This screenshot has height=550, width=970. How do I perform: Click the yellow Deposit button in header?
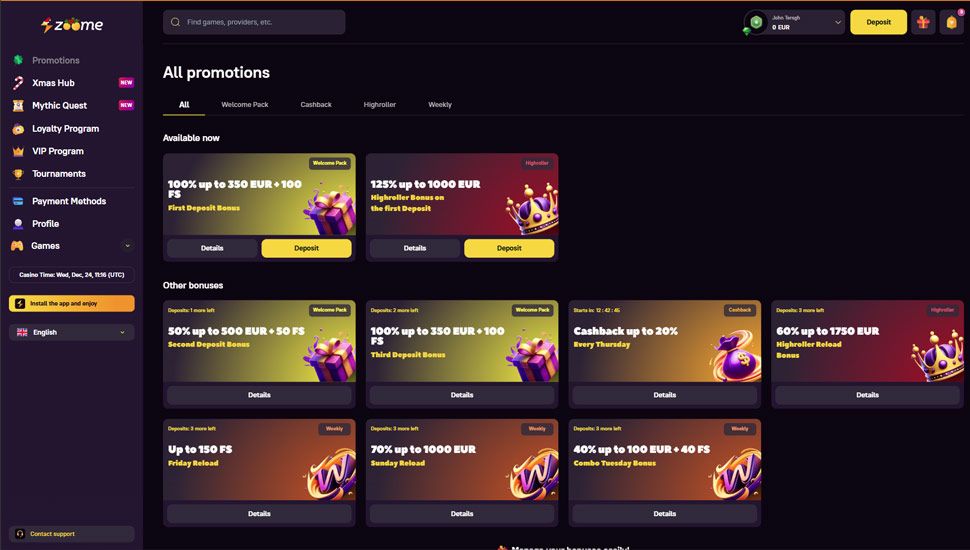(x=878, y=22)
